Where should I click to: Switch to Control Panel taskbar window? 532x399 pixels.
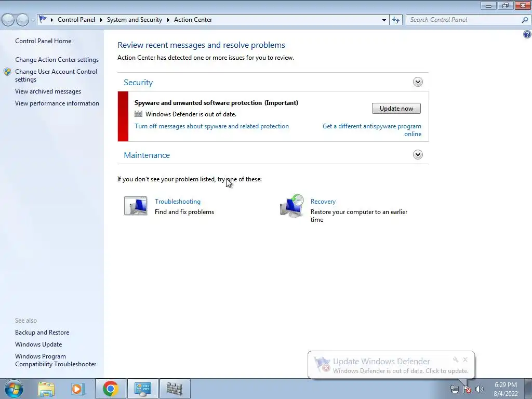[x=142, y=389]
